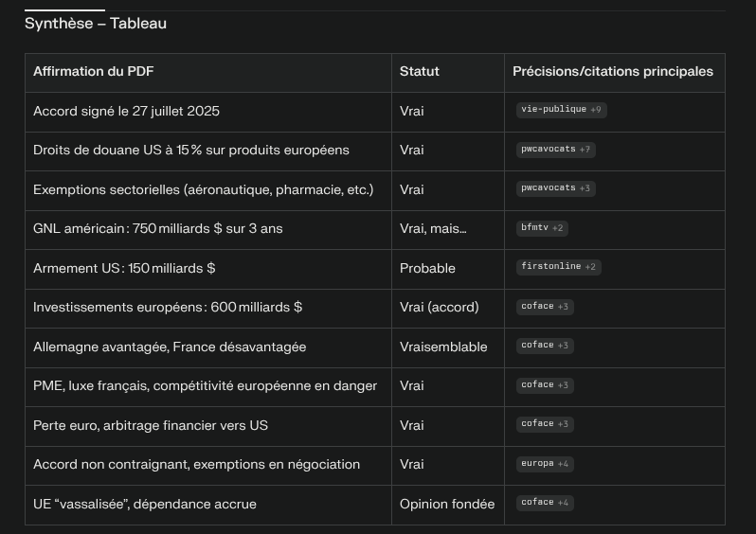Select the "Armement US: 150 milliards $" cell

(x=124, y=268)
